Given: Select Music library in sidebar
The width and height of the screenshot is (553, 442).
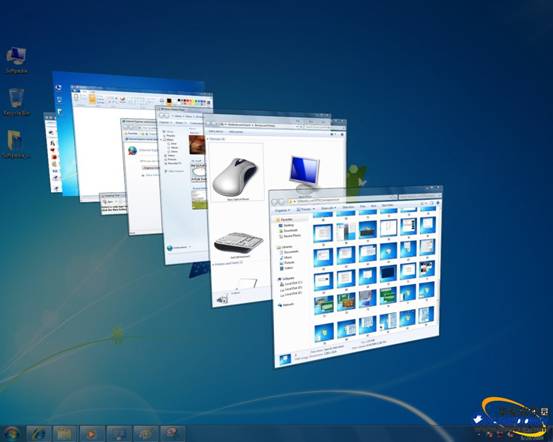Looking at the screenshot, I should coord(286,258).
